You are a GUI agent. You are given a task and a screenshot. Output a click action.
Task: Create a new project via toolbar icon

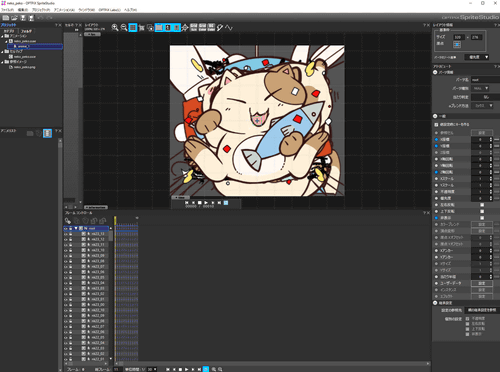[x=6, y=18]
